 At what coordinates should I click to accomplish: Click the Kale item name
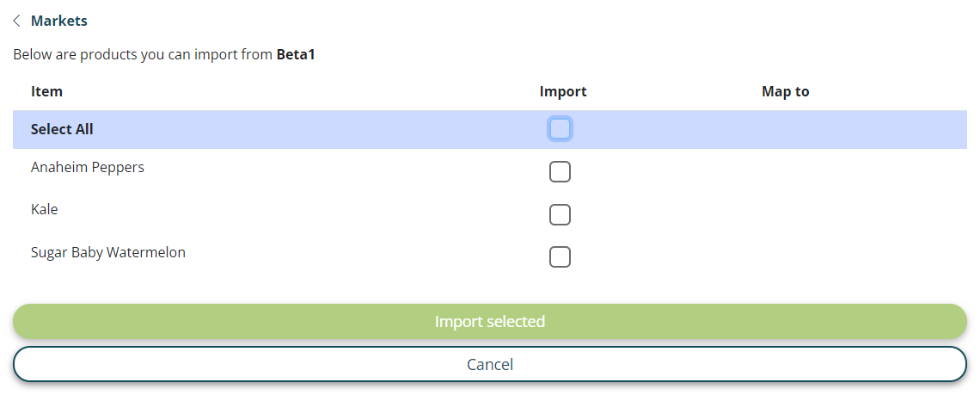[x=45, y=209]
